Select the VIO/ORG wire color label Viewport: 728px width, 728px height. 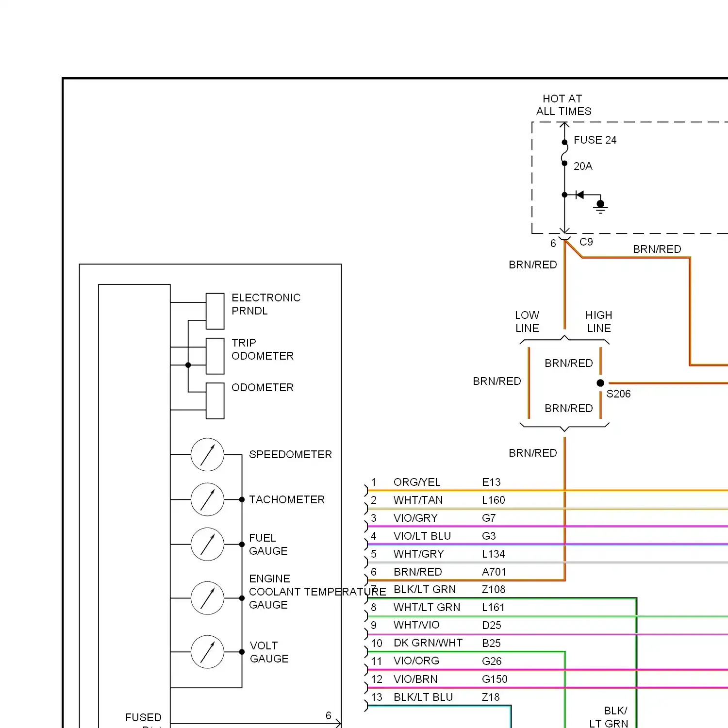click(416, 661)
